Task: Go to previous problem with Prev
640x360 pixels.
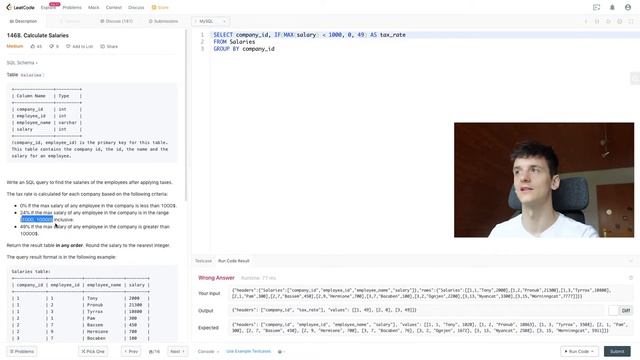Action: click(x=131, y=351)
